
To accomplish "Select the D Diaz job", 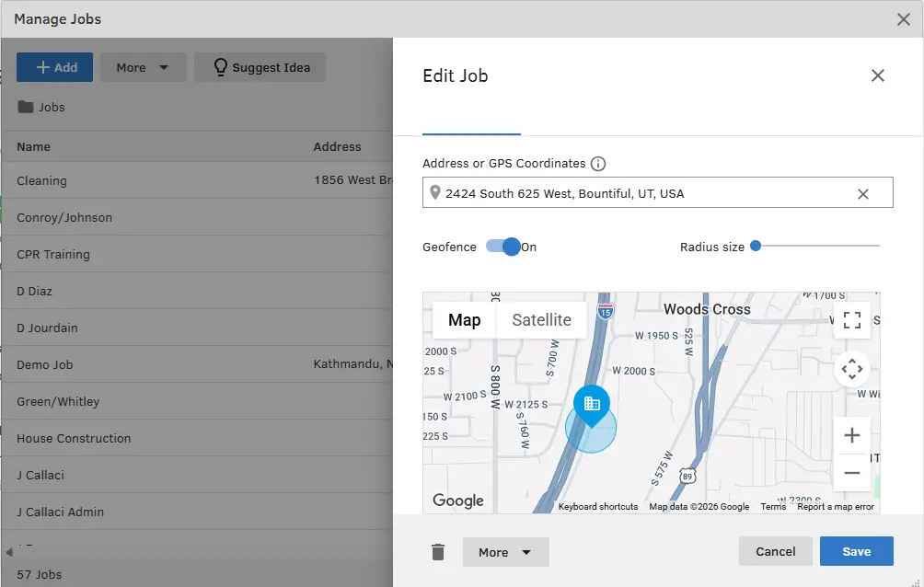I will point(197,291).
